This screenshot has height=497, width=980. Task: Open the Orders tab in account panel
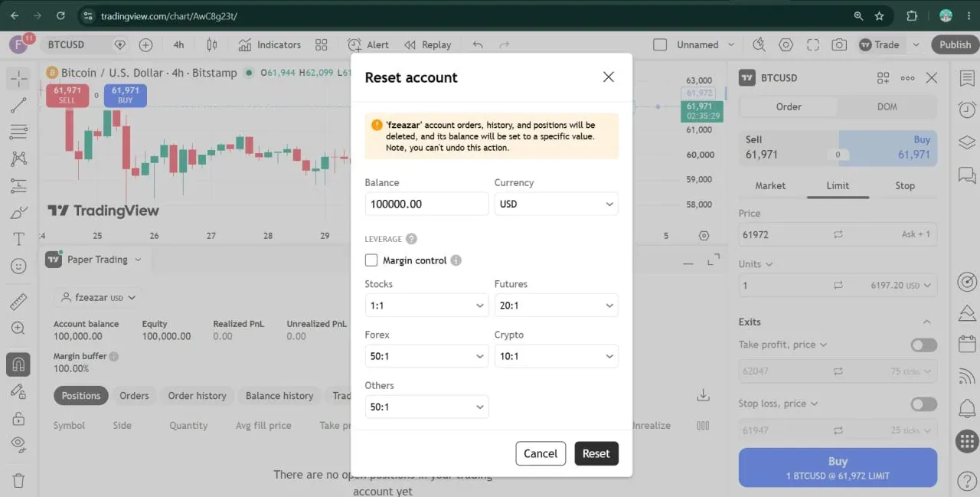(134, 396)
